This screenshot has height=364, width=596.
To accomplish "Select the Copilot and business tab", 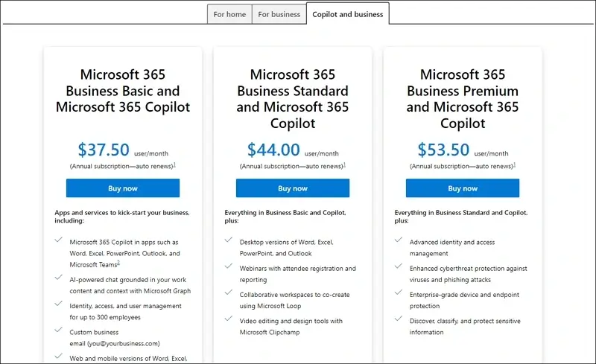I will click(347, 14).
